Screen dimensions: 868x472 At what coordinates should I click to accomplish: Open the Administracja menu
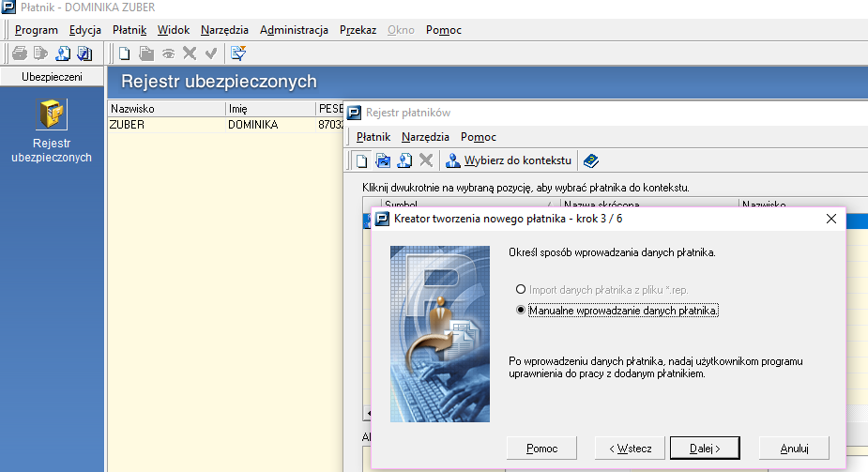[x=294, y=30]
